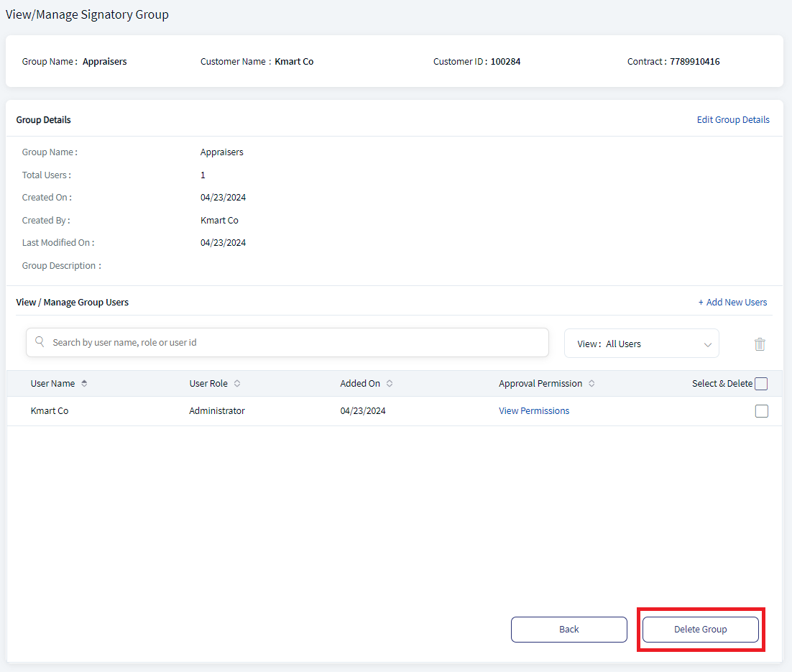Click + Add New Users link
This screenshot has height=672, width=792.
tap(732, 302)
